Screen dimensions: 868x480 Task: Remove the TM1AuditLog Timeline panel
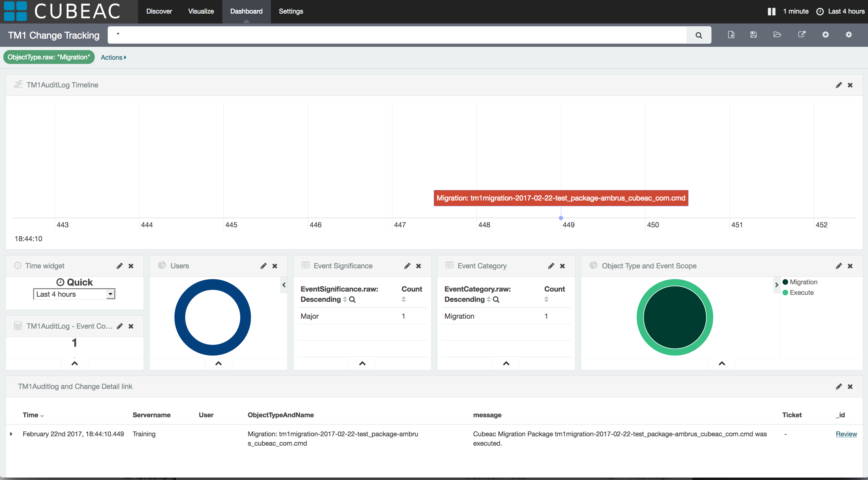850,85
